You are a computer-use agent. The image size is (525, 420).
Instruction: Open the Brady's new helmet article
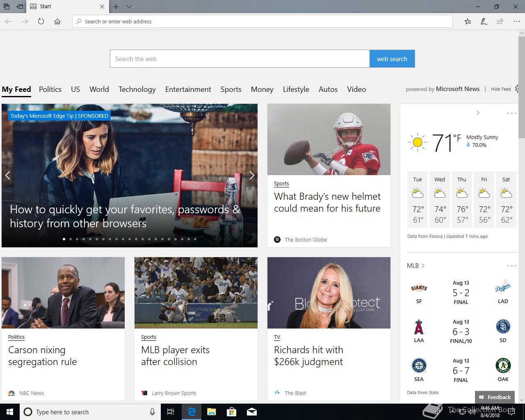[327, 202]
